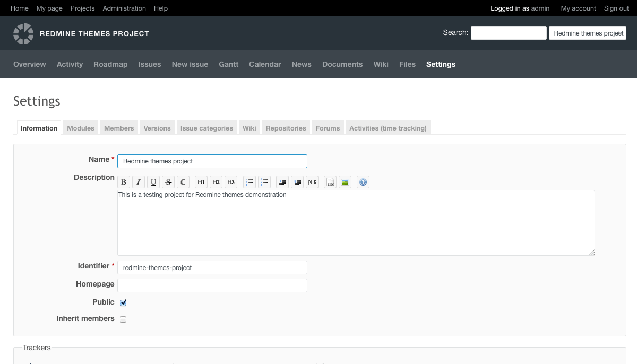This screenshot has width=637, height=364.
Task: Underline text with the U toolbar button
Action: click(x=153, y=182)
